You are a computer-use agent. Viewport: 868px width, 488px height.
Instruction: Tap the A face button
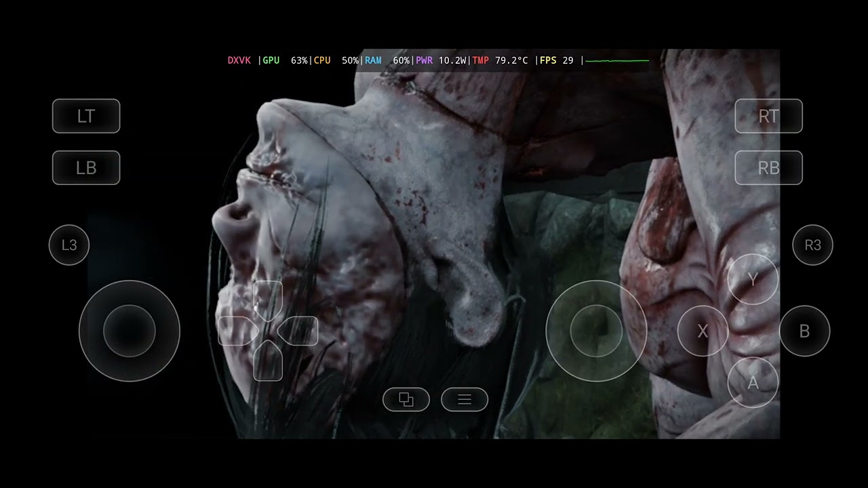pos(753,382)
